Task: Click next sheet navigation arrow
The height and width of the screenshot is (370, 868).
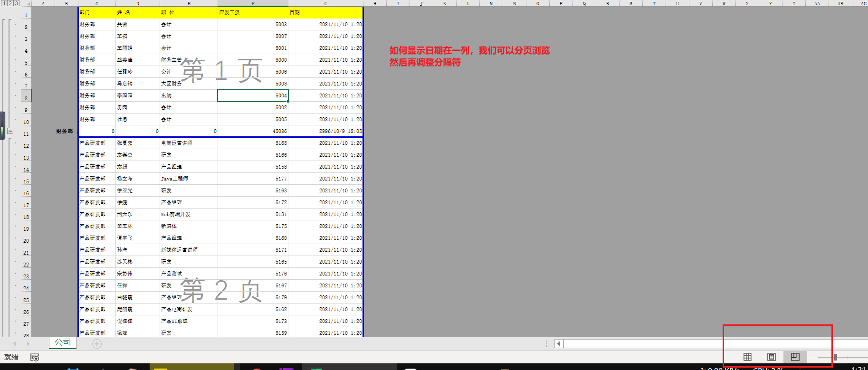Action: pos(28,343)
